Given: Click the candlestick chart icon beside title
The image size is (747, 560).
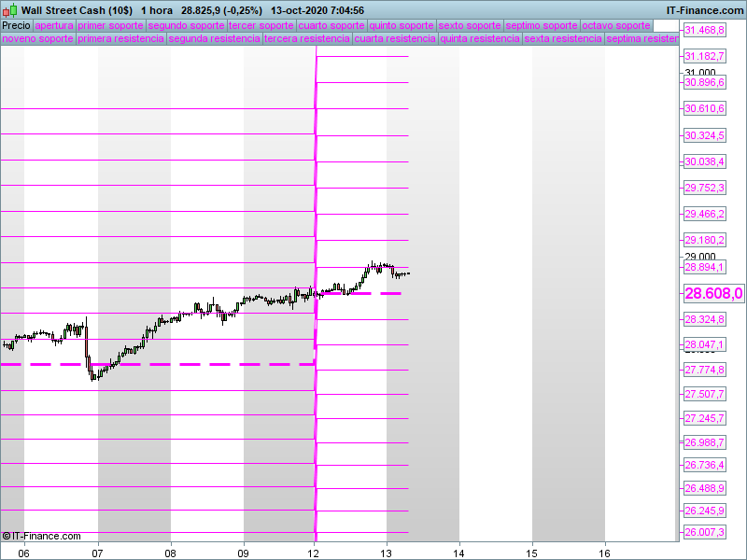Looking at the screenshot, I should click(9, 10).
